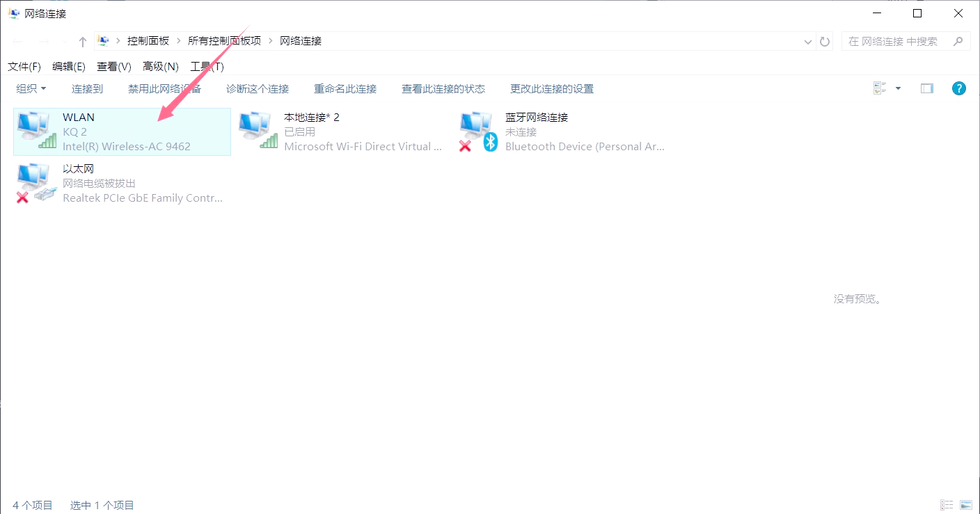This screenshot has width=980, height=514.
Task: Click the 蓝牙网络连接 name text
Action: [x=537, y=117]
